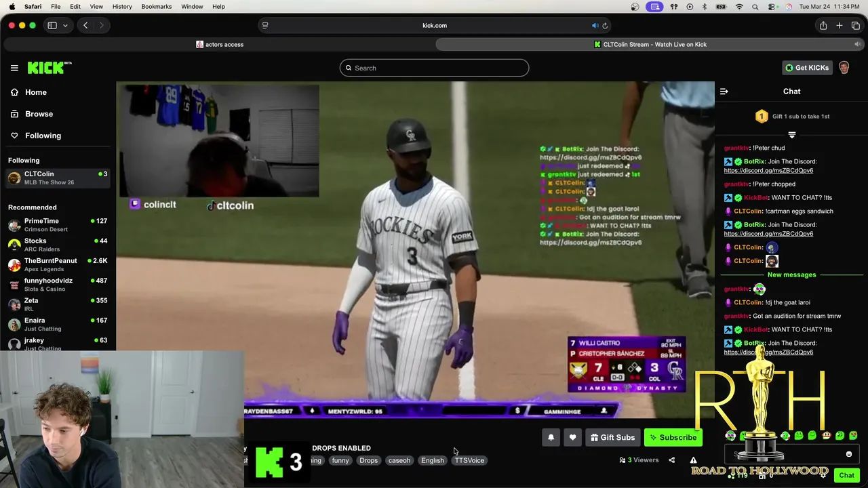868x488 pixels.
Task: Open the followed channel CLTColin
Action: 58,178
